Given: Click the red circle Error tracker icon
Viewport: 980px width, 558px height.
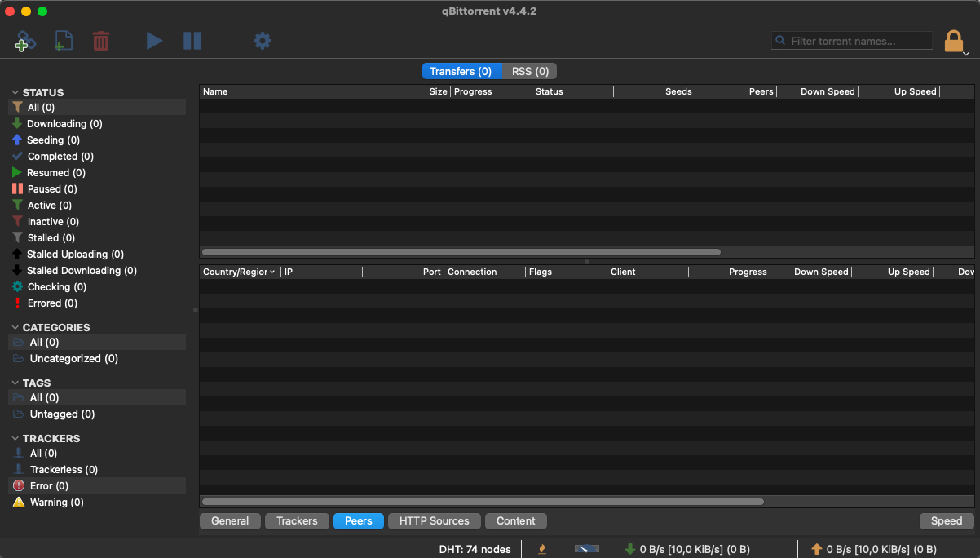Looking at the screenshot, I should pyautogui.click(x=19, y=485).
